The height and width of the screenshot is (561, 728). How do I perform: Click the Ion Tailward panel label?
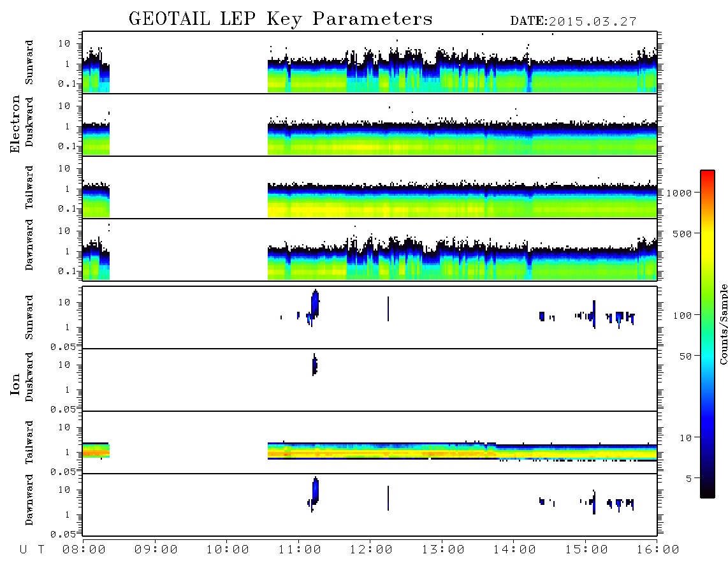click(x=29, y=442)
